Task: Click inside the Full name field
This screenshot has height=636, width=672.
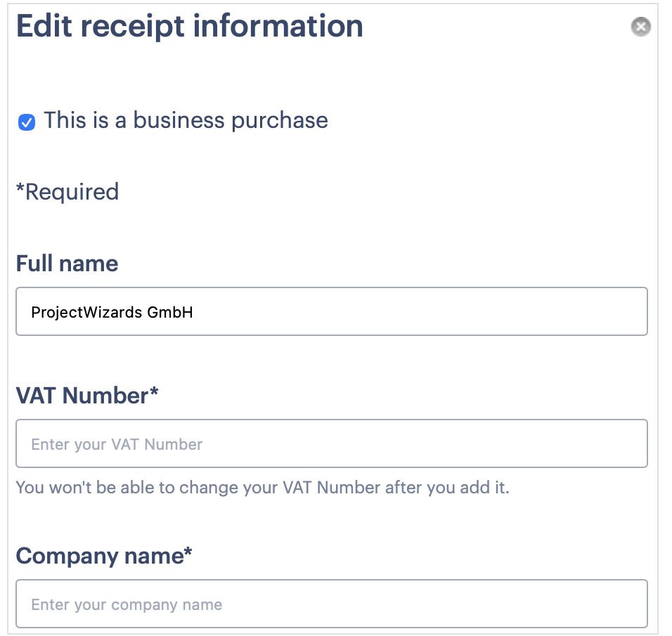Action: click(332, 311)
